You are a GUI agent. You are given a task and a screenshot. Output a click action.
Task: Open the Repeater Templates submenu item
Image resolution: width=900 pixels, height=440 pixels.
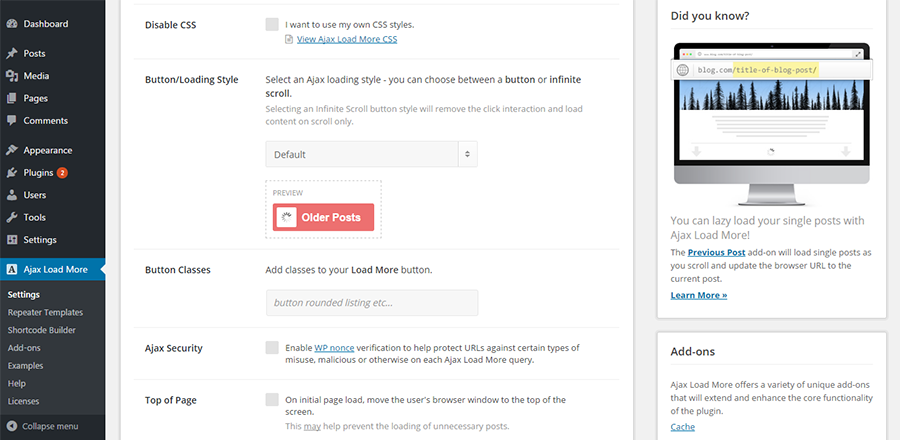coord(45,313)
